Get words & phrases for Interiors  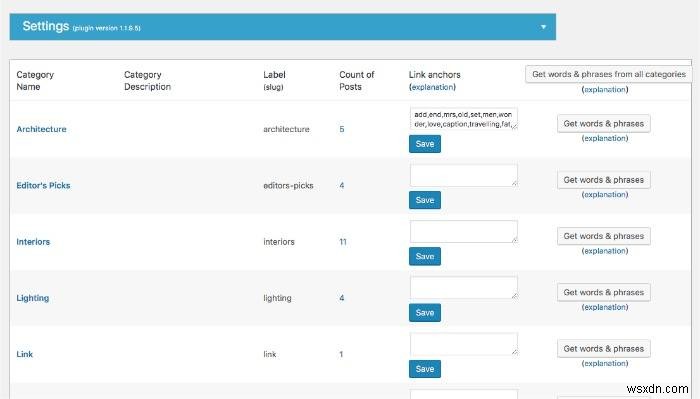tap(604, 236)
